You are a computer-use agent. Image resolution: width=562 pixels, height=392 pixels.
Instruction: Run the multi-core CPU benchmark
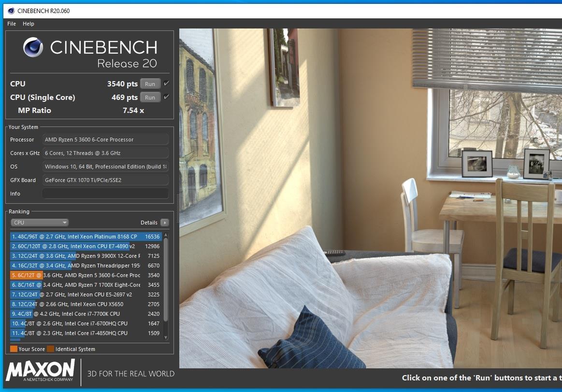(150, 84)
